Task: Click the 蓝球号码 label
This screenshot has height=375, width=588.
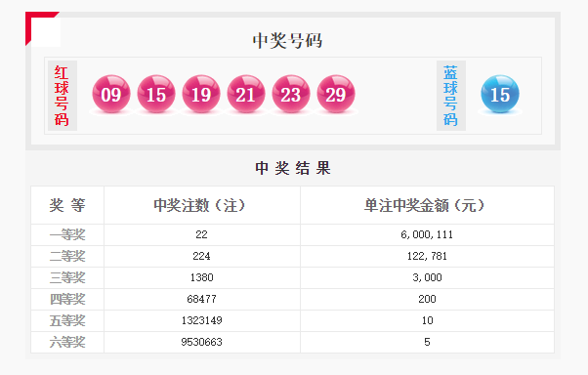Action: 451,96
